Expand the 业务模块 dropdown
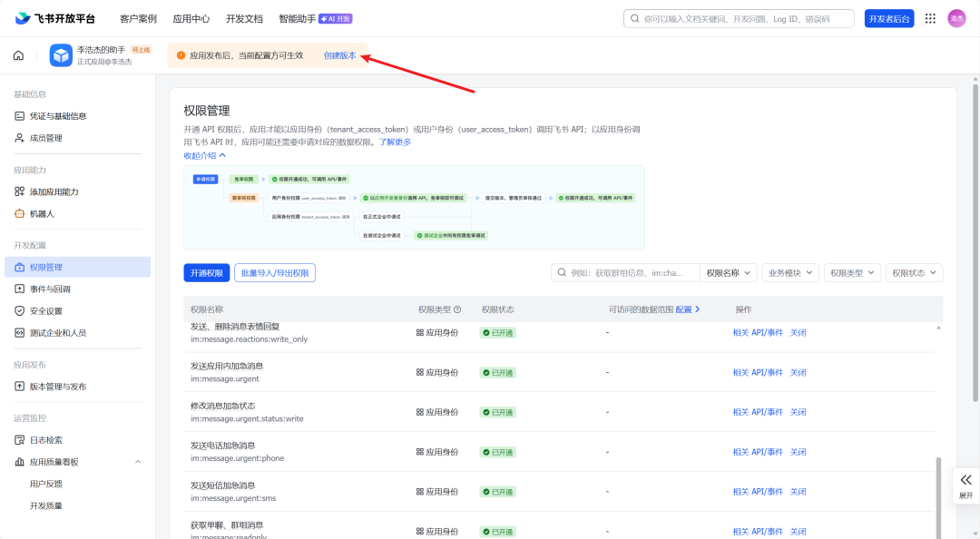The image size is (980, 539). (789, 272)
